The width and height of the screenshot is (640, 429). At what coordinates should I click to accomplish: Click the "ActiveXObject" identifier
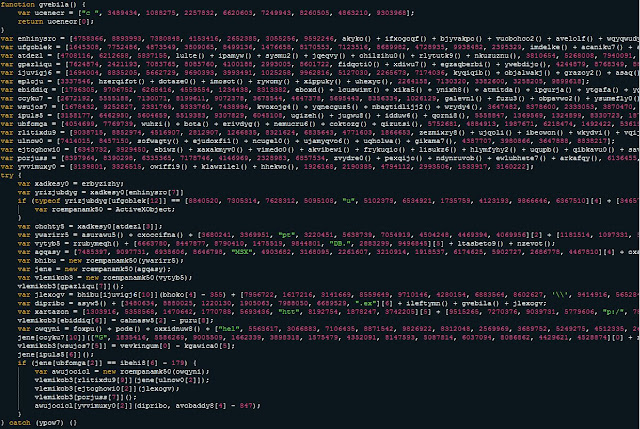[x=144, y=209]
